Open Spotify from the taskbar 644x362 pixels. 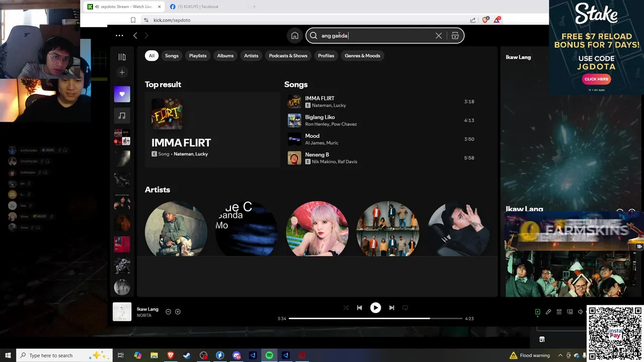pos(269,355)
